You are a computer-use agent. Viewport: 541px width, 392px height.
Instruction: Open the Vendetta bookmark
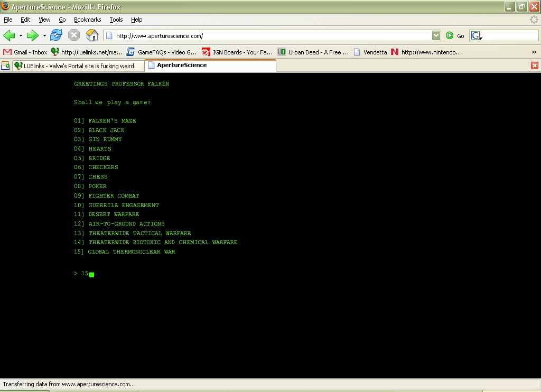point(370,52)
